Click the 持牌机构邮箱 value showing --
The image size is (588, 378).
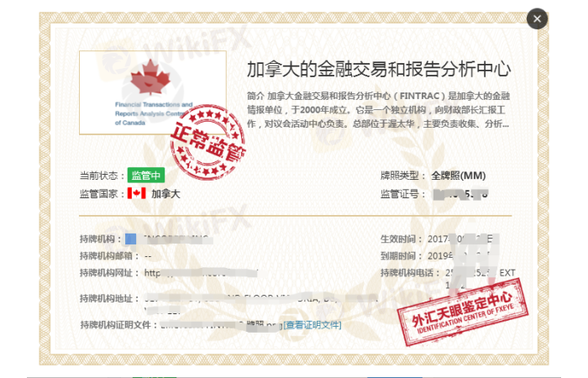(x=148, y=256)
